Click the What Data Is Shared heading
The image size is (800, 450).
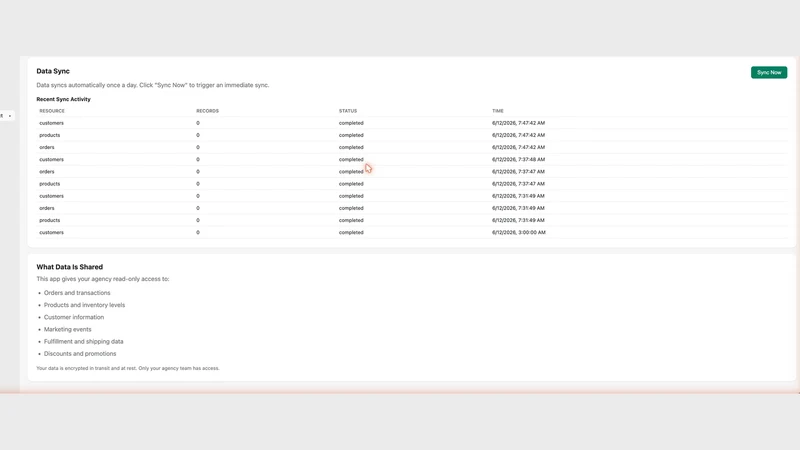coord(69,267)
